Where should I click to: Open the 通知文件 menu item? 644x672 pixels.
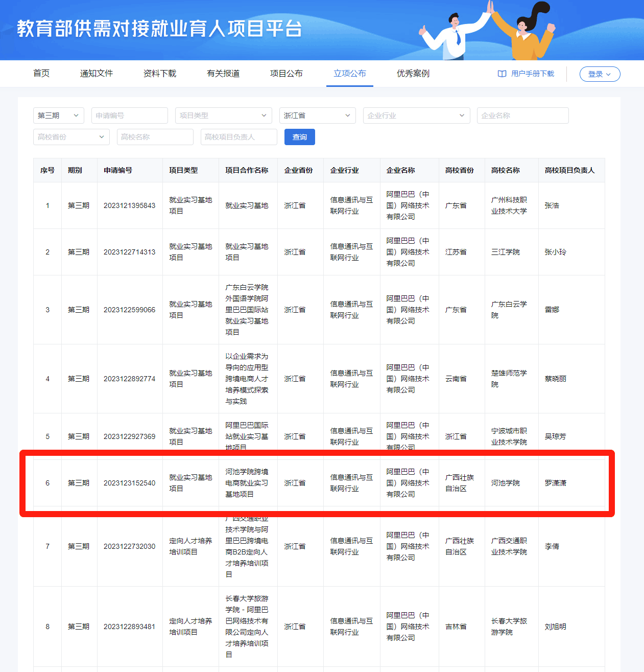pyautogui.click(x=97, y=74)
